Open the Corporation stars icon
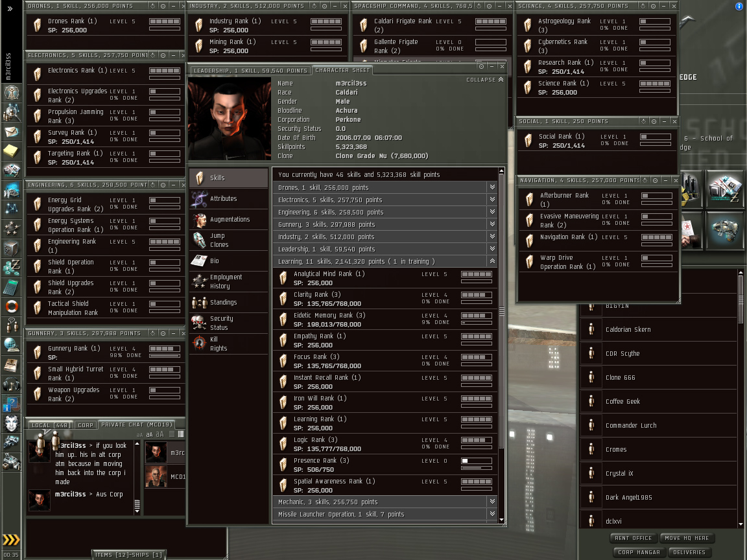This screenshot has width=747, height=560. (x=12, y=229)
